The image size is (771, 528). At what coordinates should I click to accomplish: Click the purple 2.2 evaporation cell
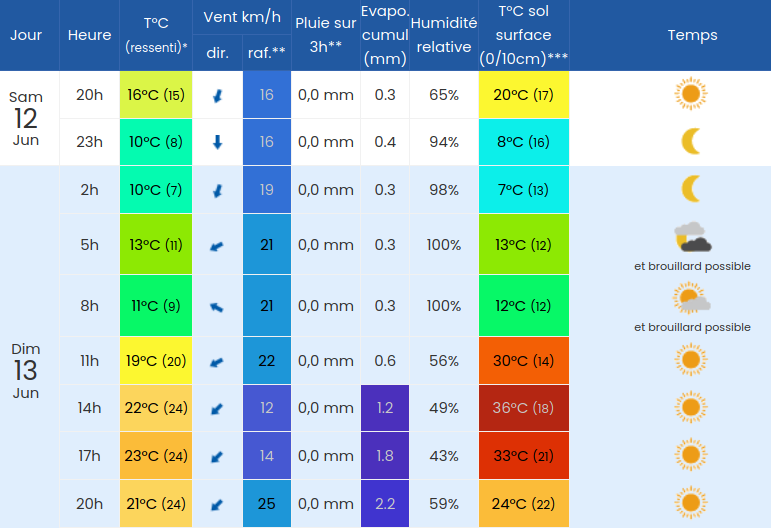click(x=385, y=503)
